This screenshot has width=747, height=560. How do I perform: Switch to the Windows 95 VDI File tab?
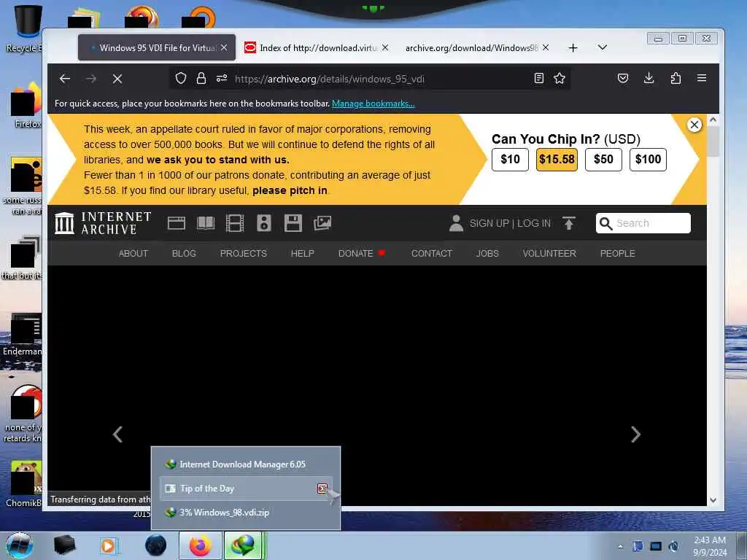click(157, 47)
